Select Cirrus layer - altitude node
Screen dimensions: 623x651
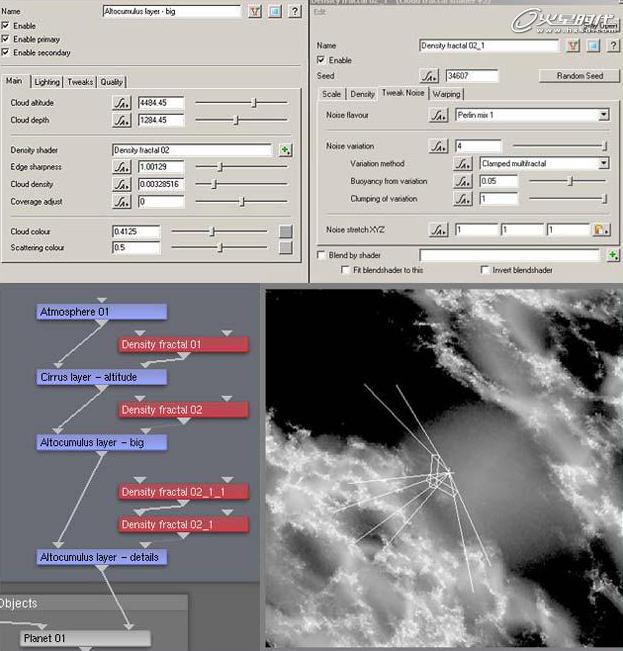click(x=102, y=377)
